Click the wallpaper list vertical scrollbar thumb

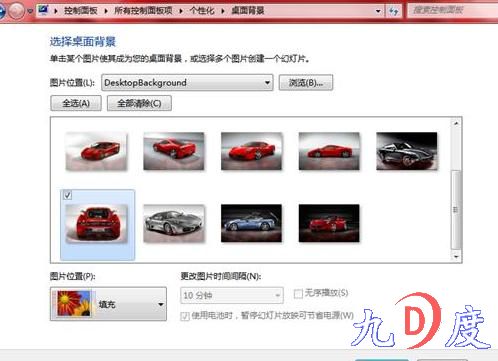[x=456, y=210]
